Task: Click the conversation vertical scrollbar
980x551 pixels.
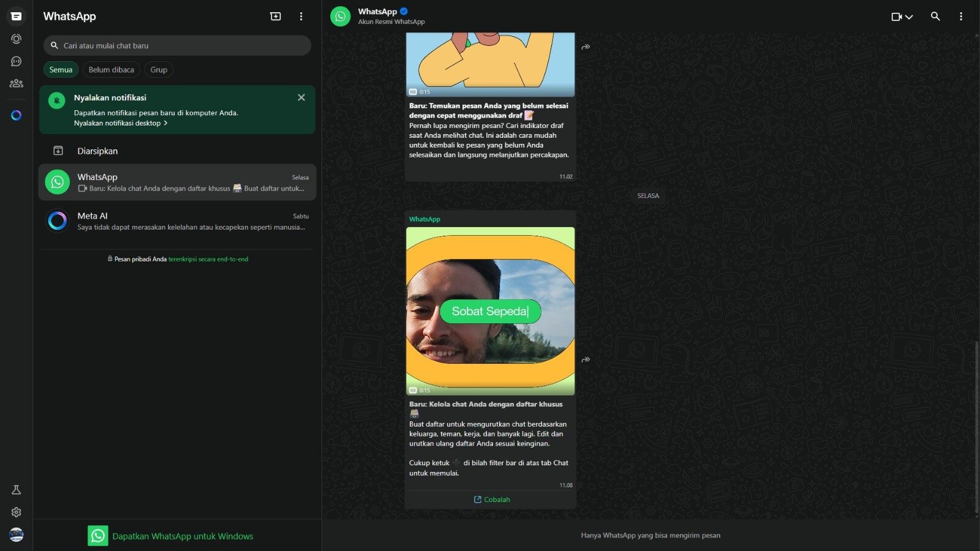Action: 976,427
